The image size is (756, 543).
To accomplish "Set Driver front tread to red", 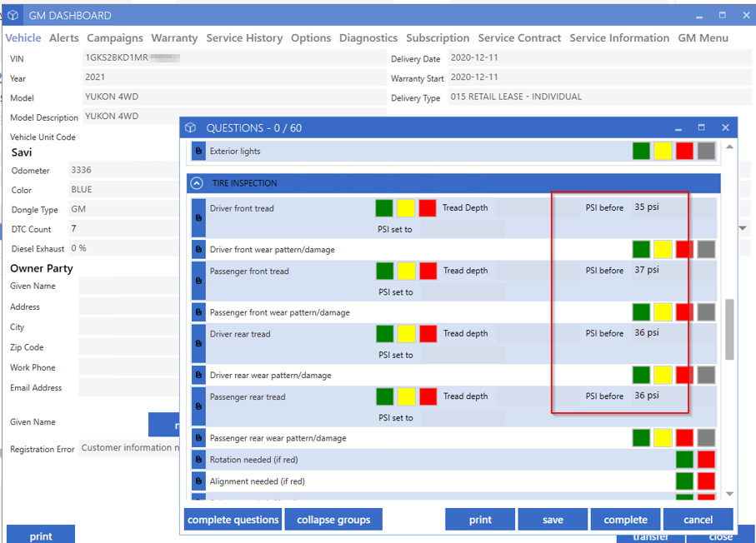I will (x=428, y=208).
